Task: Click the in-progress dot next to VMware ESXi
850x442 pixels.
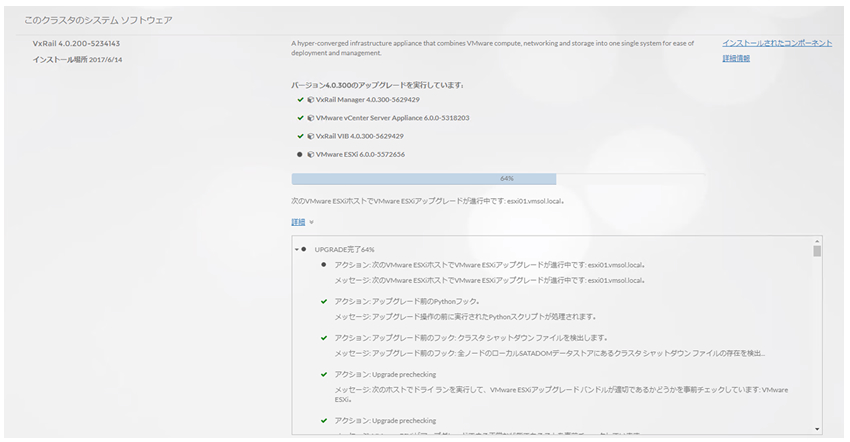Action: tap(299, 155)
